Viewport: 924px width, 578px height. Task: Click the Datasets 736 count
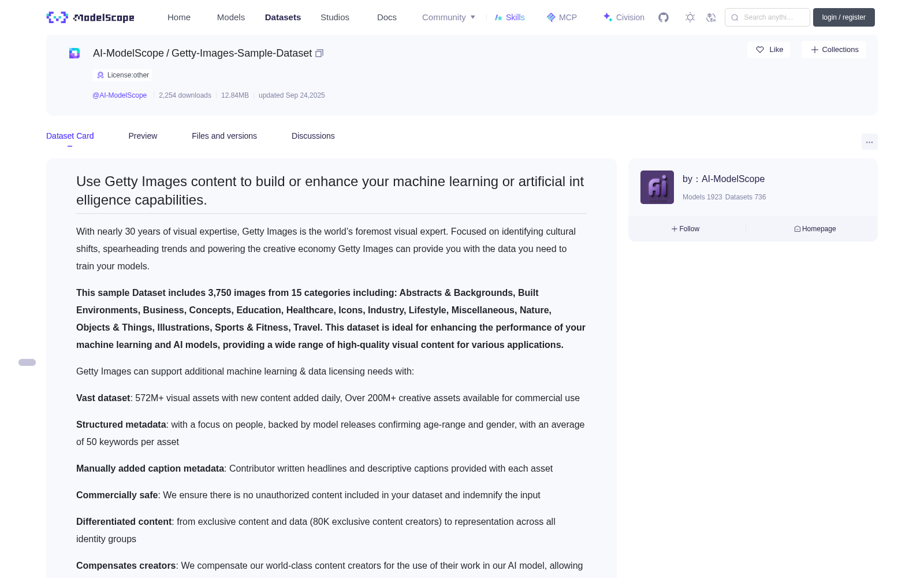(x=746, y=197)
